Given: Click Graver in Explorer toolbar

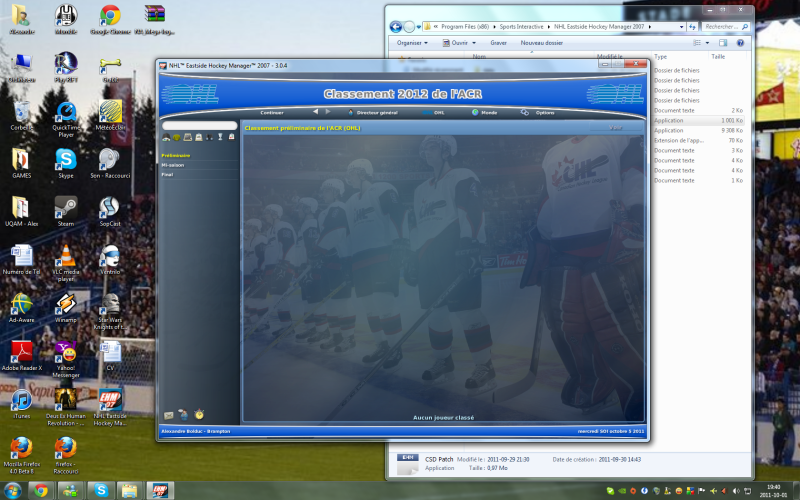Looking at the screenshot, I should pyautogui.click(x=498, y=43).
